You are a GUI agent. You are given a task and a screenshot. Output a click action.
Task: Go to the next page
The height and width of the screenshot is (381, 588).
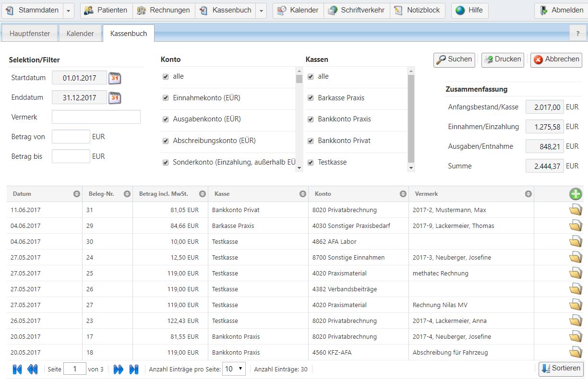tap(118, 369)
